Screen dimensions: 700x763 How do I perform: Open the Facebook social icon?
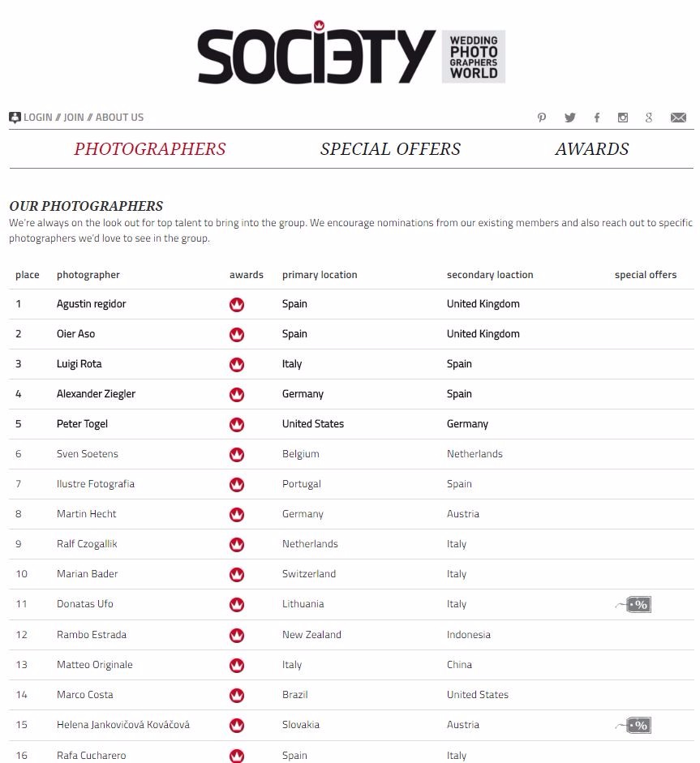tap(597, 118)
